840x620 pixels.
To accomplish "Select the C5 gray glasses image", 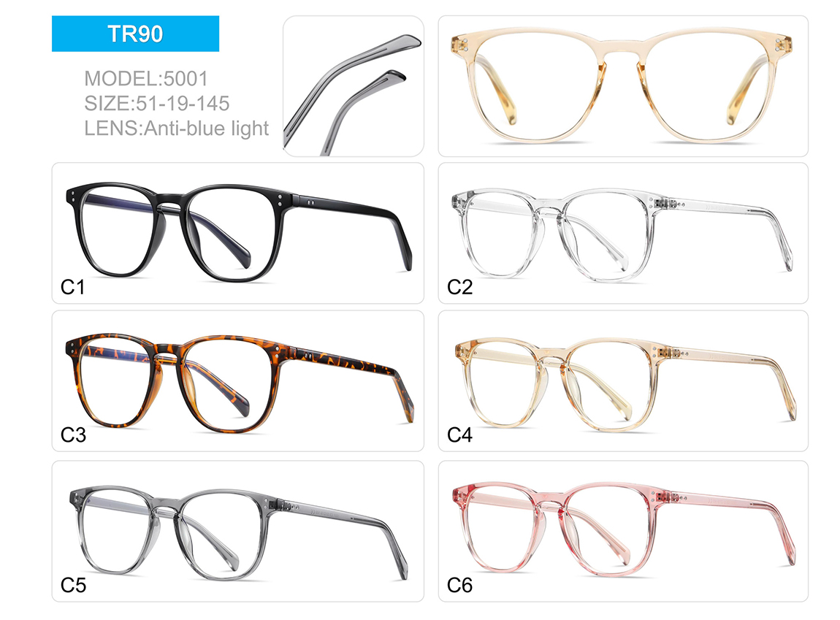I will 238,531.
